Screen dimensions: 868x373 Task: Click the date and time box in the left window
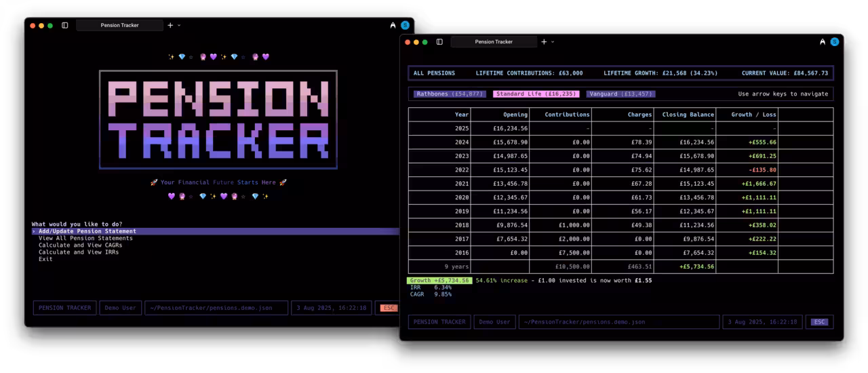tap(332, 308)
